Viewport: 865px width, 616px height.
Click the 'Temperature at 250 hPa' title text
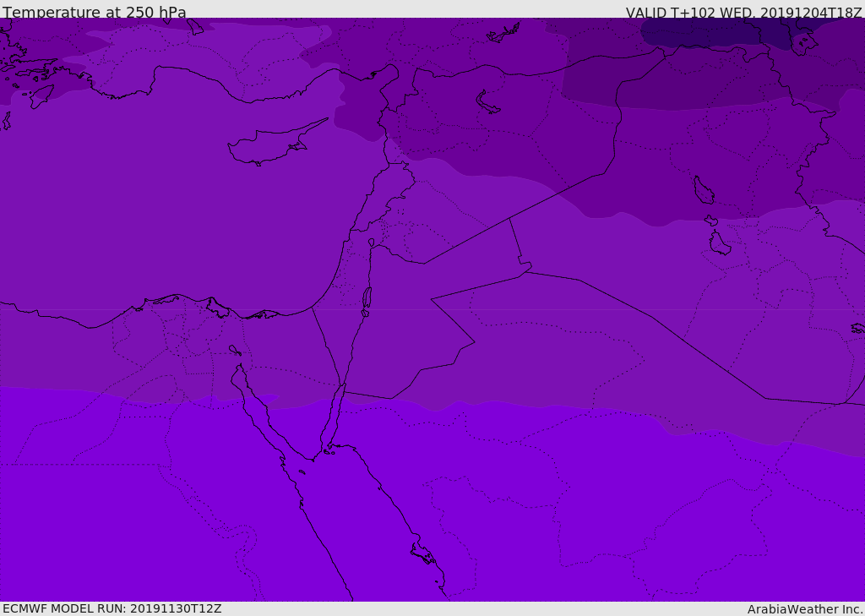pyautogui.click(x=95, y=12)
